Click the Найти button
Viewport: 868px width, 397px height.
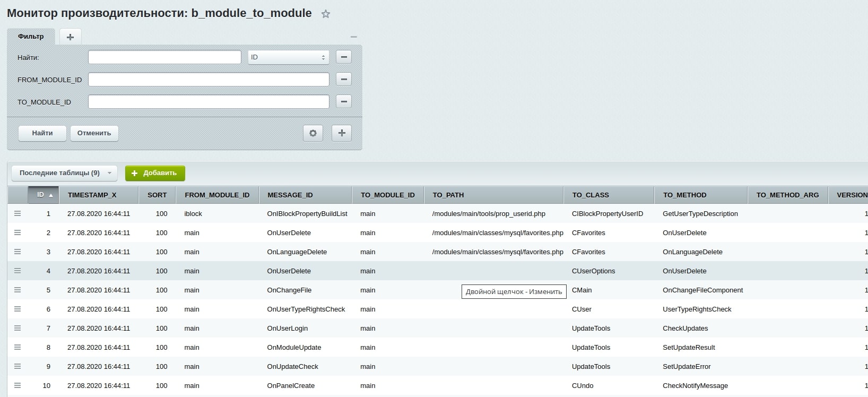click(42, 133)
